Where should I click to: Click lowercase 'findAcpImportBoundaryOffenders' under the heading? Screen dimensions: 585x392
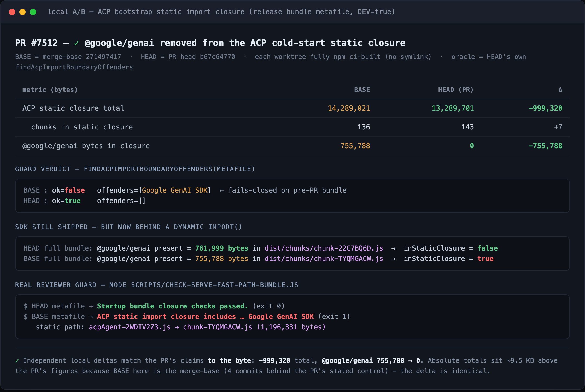coord(74,67)
